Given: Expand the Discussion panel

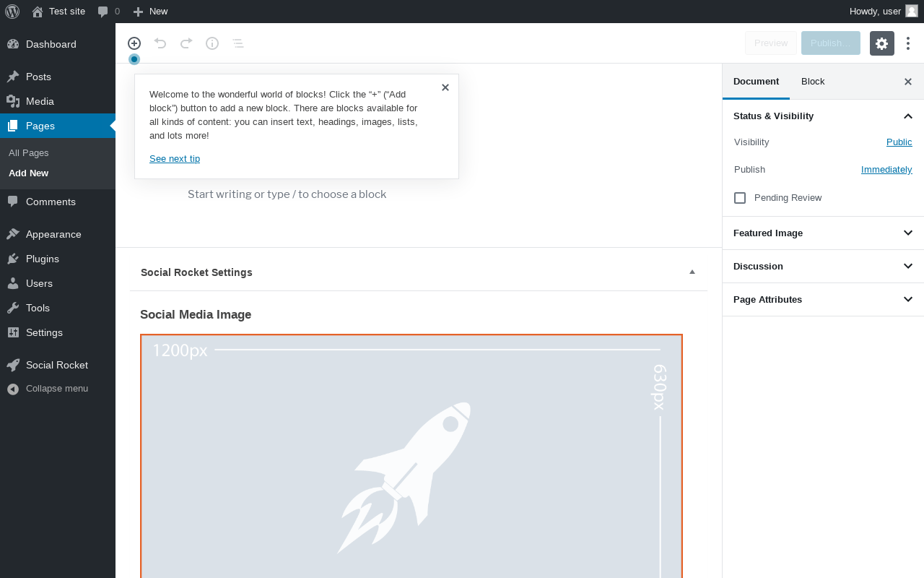Looking at the screenshot, I should pyautogui.click(x=823, y=267).
